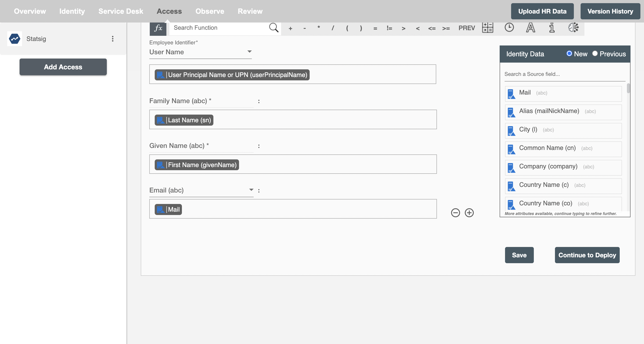Open the Access tab in navigation
The width and height of the screenshot is (644, 344).
coord(169,11)
